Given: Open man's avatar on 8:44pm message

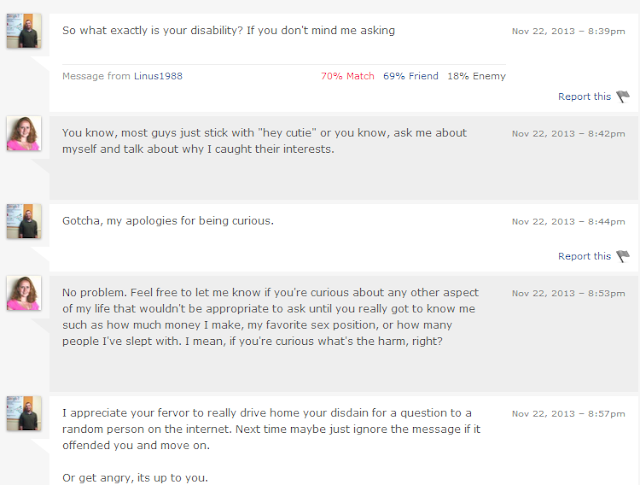Looking at the screenshot, I should [24, 221].
